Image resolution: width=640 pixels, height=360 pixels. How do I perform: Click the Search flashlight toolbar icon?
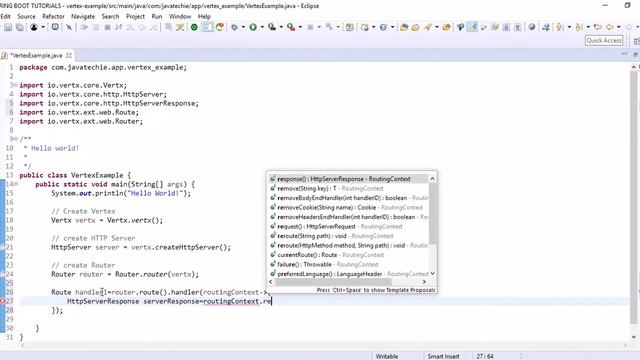click(x=427, y=27)
